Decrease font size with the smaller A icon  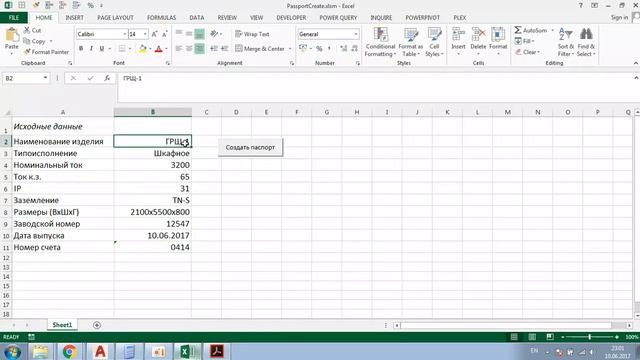(164, 34)
